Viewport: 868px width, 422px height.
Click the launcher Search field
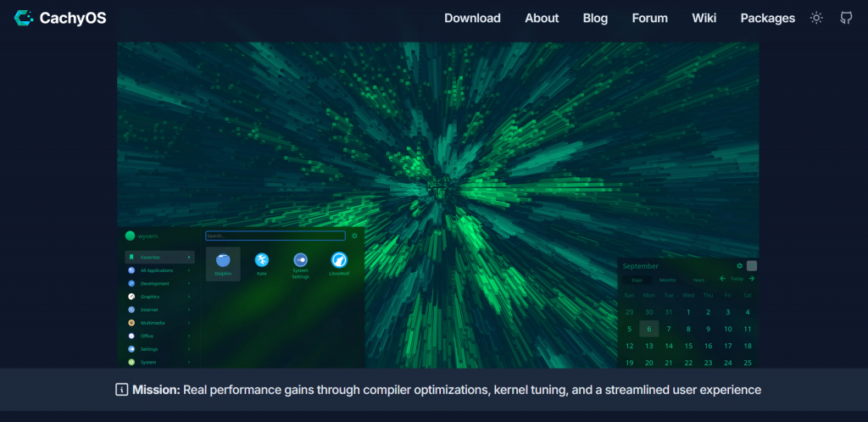(x=275, y=236)
